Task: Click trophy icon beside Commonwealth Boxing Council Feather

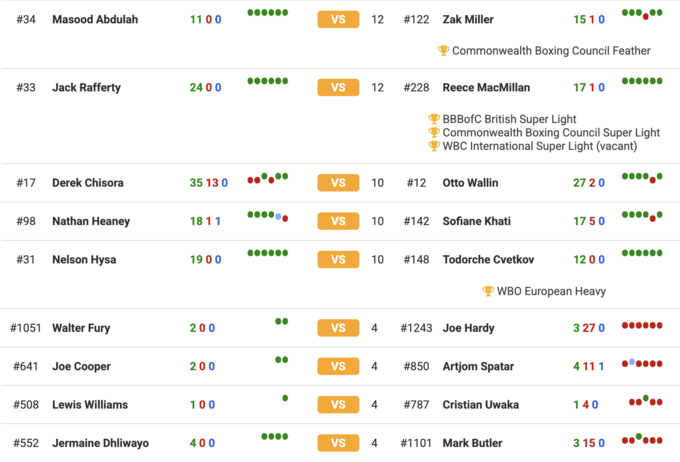Action: tap(444, 51)
